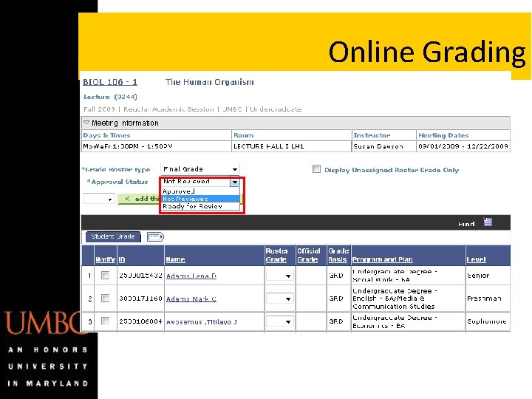532x399 pixels.
Task: Open the BIOL 106 - 1 course link
Action: (110, 82)
